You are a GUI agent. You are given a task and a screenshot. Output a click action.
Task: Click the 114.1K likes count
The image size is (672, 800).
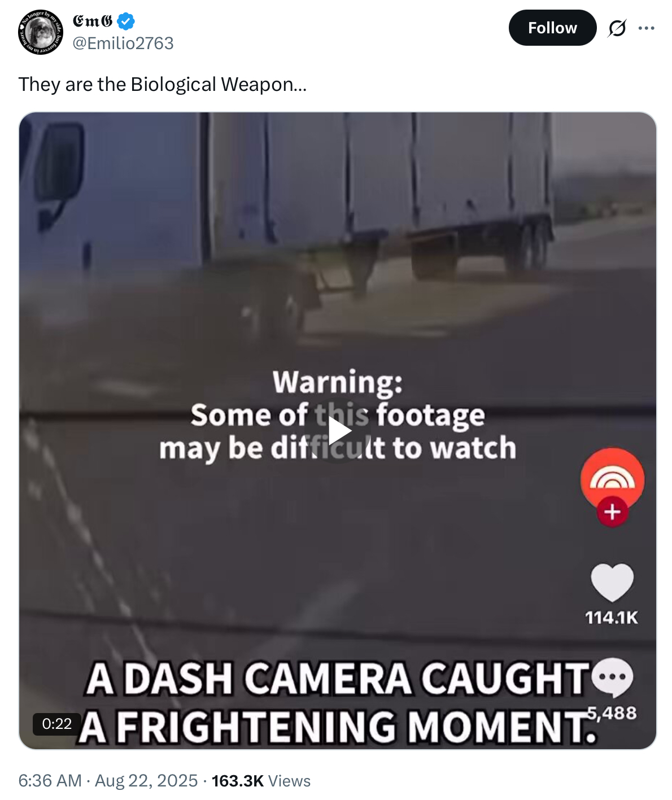point(612,618)
